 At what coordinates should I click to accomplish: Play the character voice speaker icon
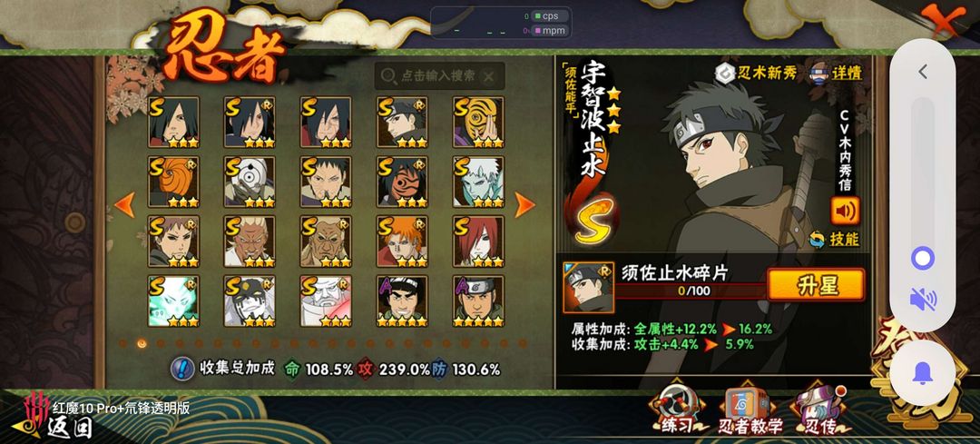[845, 211]
